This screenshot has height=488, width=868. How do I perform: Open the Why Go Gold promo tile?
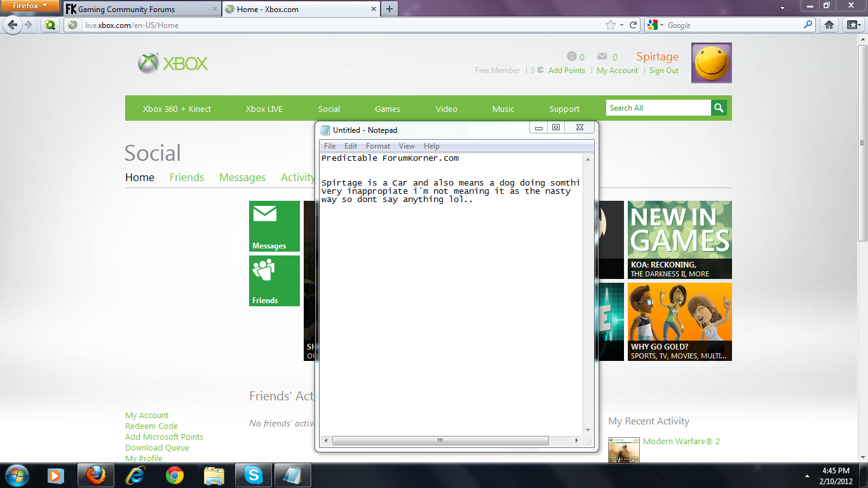point(680,322)
